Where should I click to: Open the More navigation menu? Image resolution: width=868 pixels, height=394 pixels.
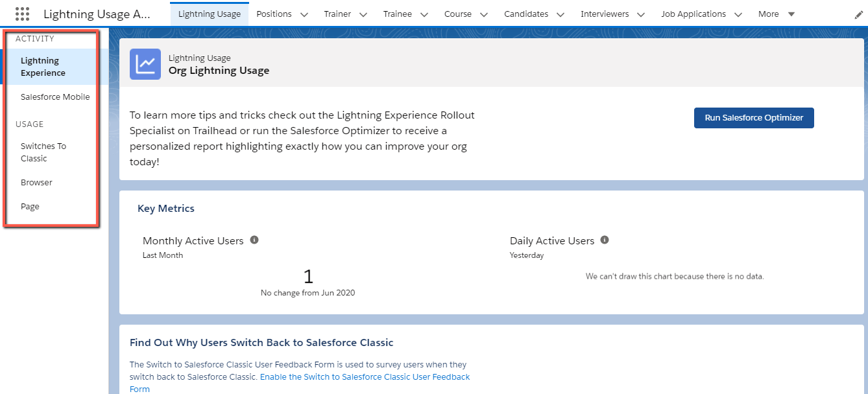pos(777,14)
